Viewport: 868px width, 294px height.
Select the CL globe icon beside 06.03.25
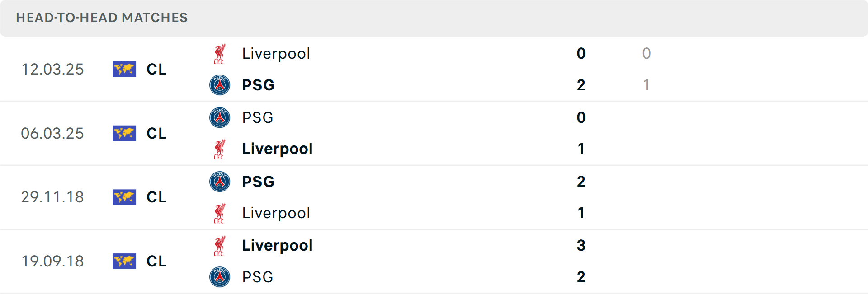click(124, 133)
